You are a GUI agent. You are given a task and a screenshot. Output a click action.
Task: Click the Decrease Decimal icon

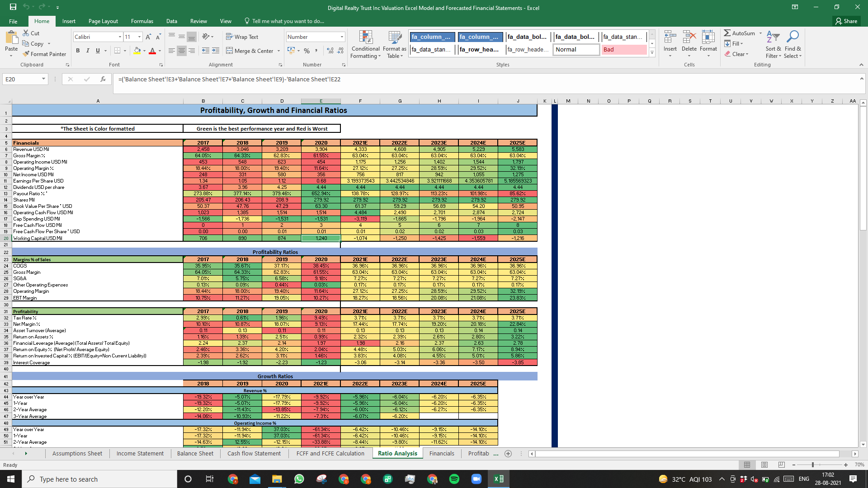pyautogui.click(x=340, y=51)
